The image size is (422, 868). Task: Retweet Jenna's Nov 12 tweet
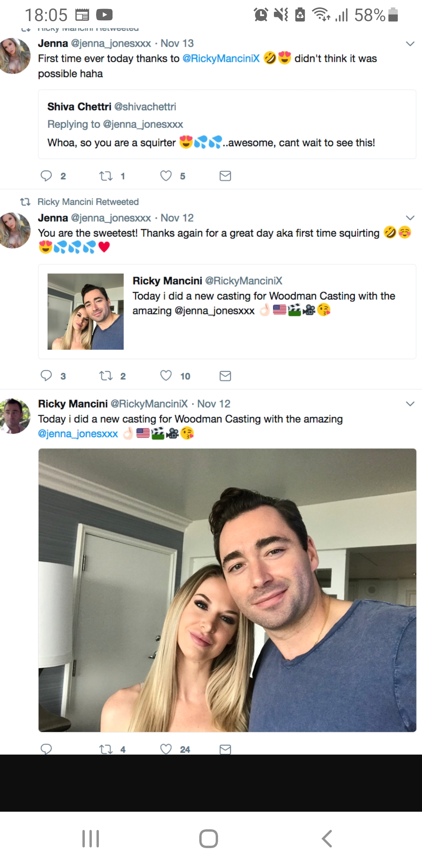pos(106,376)
